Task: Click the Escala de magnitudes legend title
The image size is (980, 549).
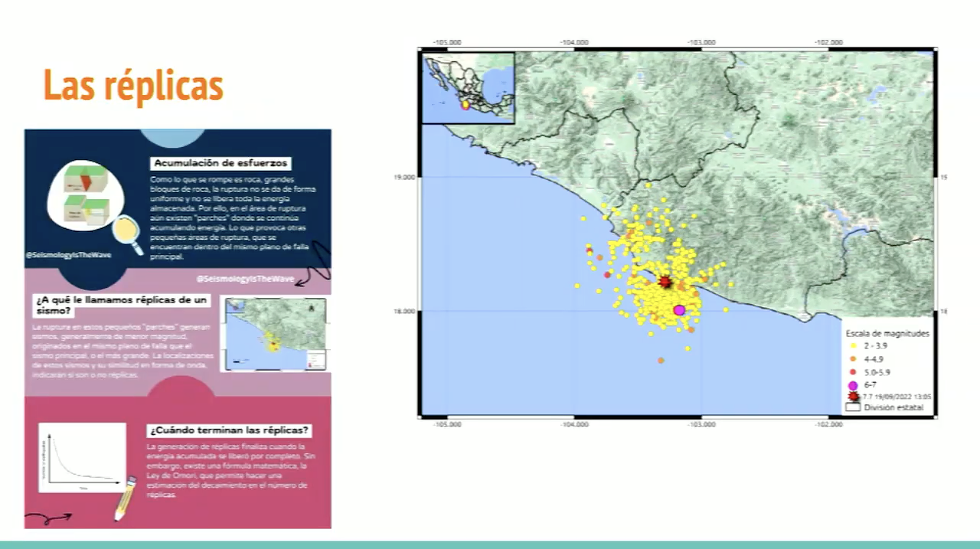Action: click(887, 333)
